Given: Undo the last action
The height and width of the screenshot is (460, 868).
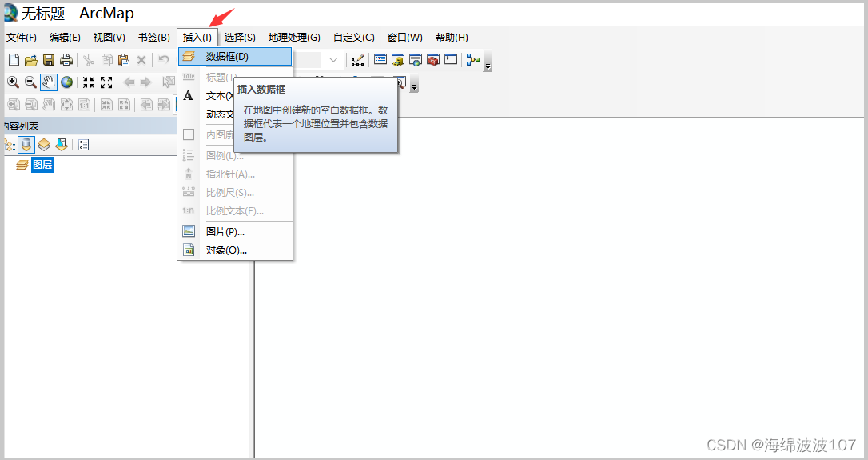Looking at the screenshot, I should tap(163, 59).
